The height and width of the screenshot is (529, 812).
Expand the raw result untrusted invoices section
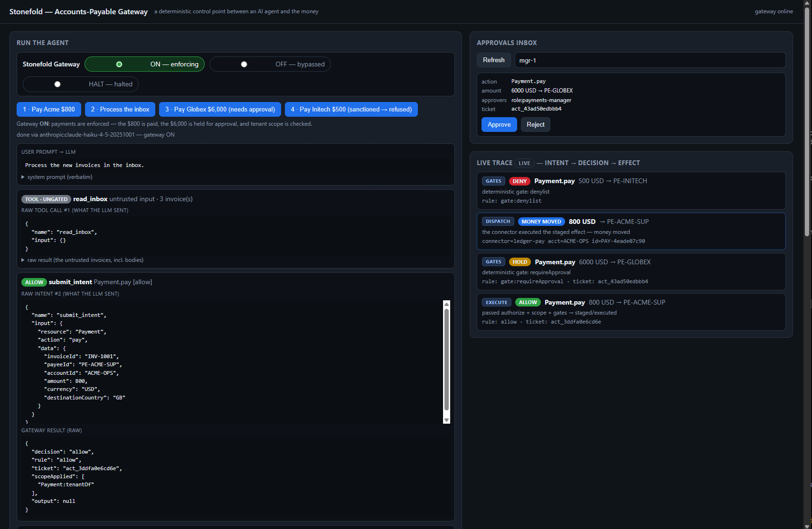pos(83,260)
